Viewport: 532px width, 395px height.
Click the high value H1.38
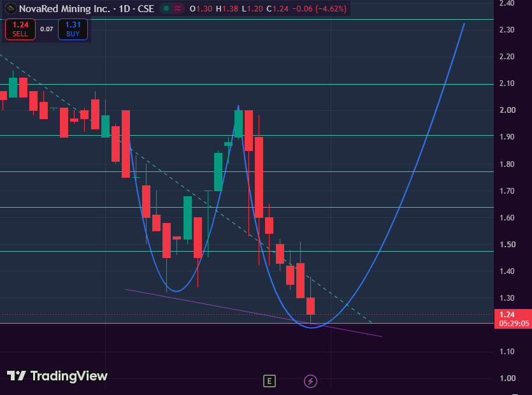coord(227,9)
